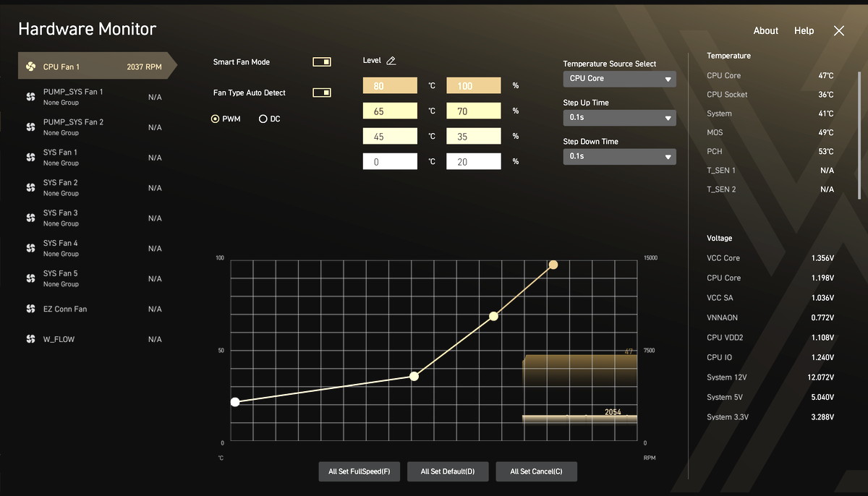Click the SYS Fan 5 fan icon
This screenshot has width=868, height=496.
point(30,278)
